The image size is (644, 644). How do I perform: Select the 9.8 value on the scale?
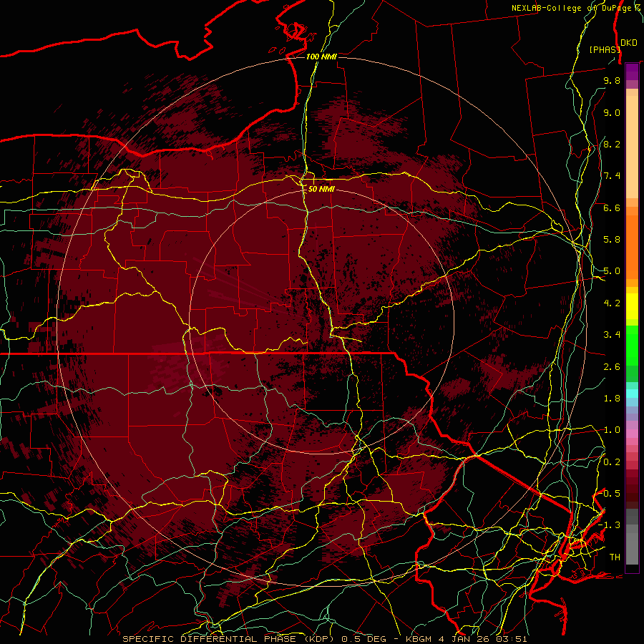coord(612,80)
